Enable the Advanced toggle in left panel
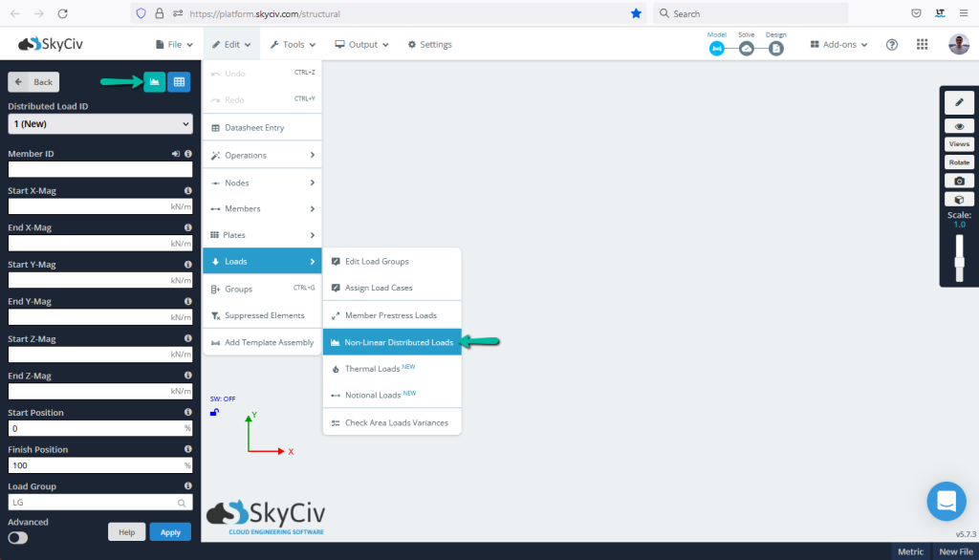Image resolution: width=979 pixels, height=560 pixels. (x=16, y=538)
